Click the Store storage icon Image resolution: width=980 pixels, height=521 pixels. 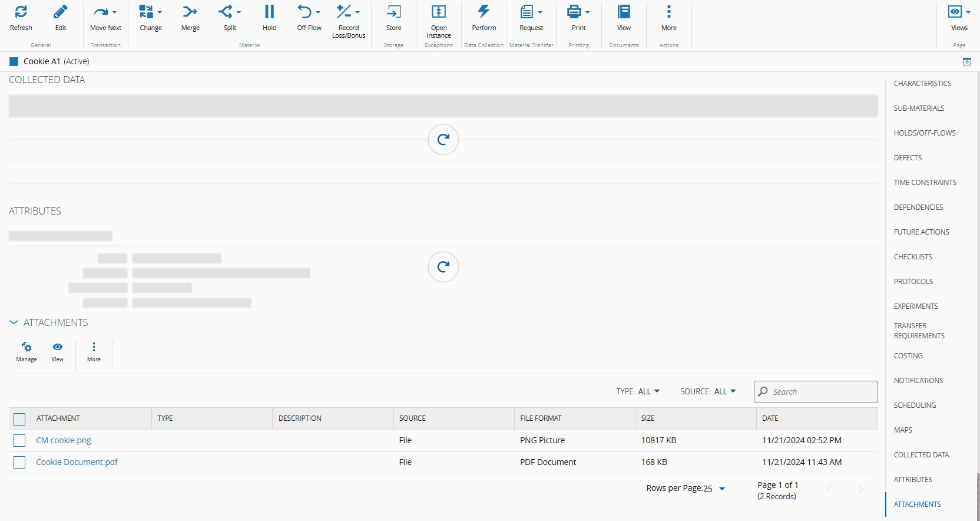(x=393, y=12)
